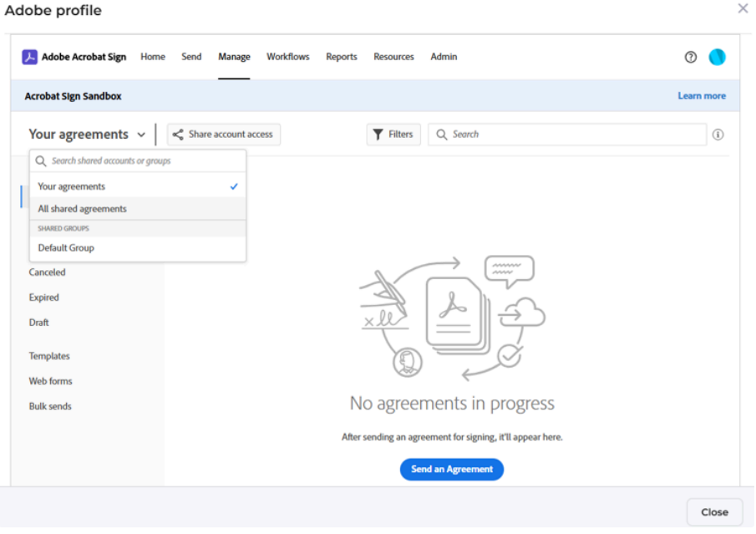Viewport: 756px width, 534px height.
Task: Open the Send tab
Action: pos(191,57)
